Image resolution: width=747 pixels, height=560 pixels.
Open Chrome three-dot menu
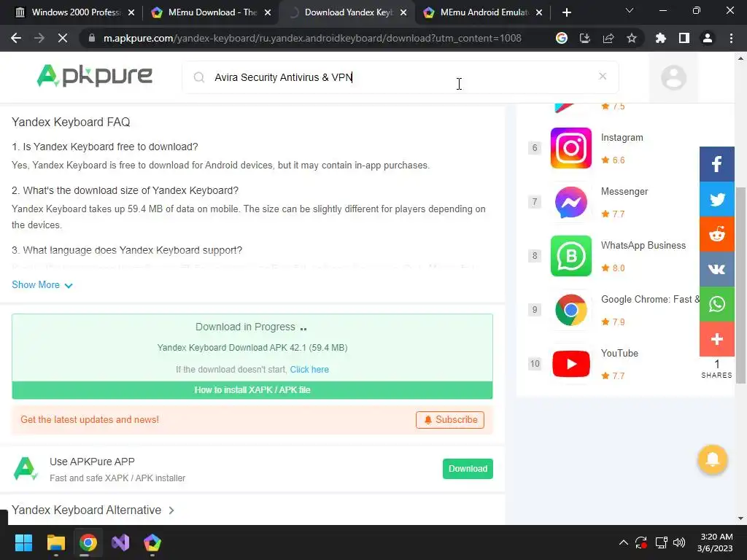(731, 38)
